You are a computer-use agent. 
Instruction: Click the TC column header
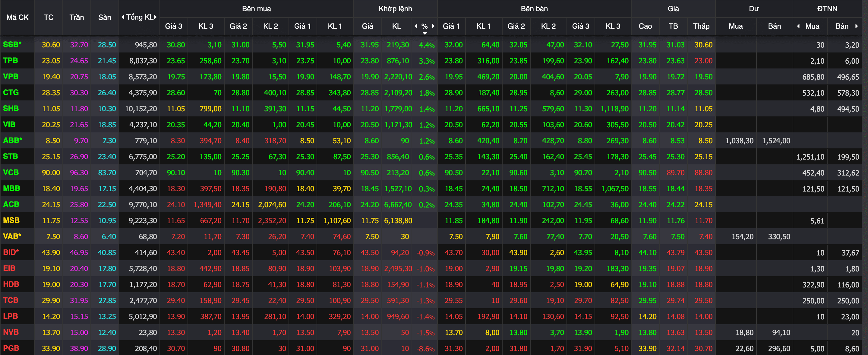coord(49,17)
